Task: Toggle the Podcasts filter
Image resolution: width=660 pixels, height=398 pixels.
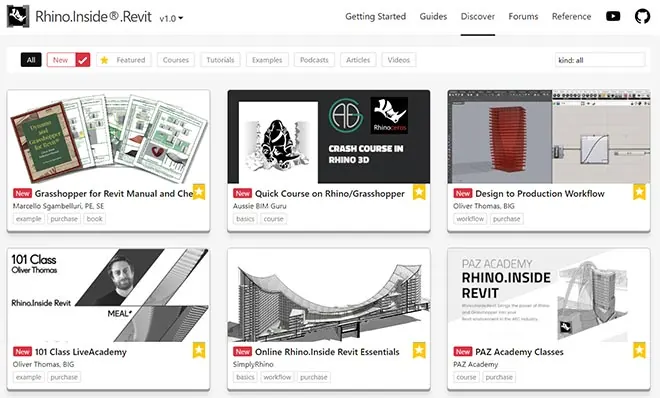Action: point(314,60)
